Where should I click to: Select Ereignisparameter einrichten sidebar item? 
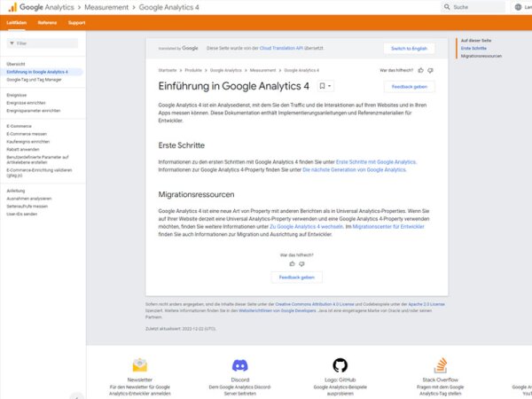[34, 111]
